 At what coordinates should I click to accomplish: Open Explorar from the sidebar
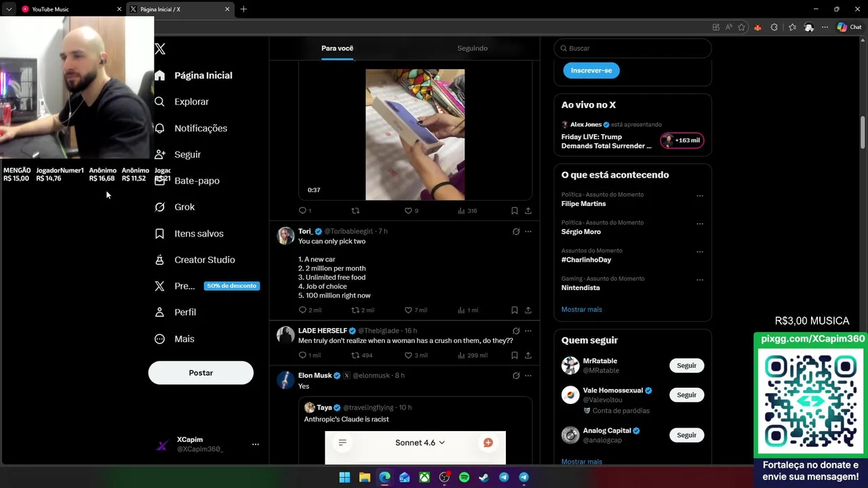coord(182,102)
